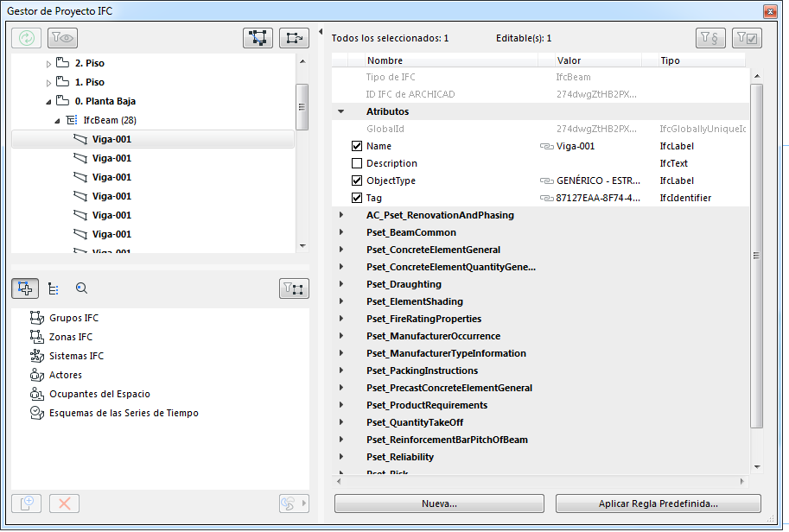Click the filter assignment elements button
789x532 pixels.
point(294,288)
